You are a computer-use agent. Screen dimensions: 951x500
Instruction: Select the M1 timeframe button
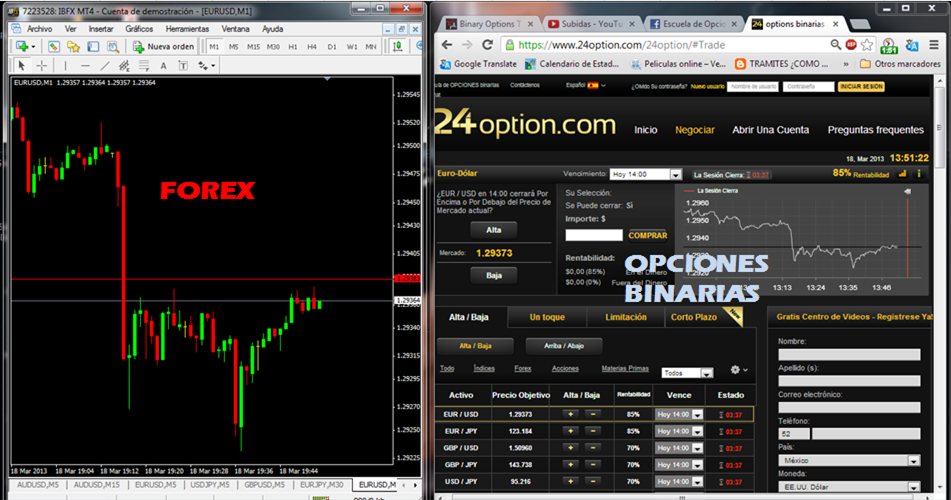click(214, 47)
